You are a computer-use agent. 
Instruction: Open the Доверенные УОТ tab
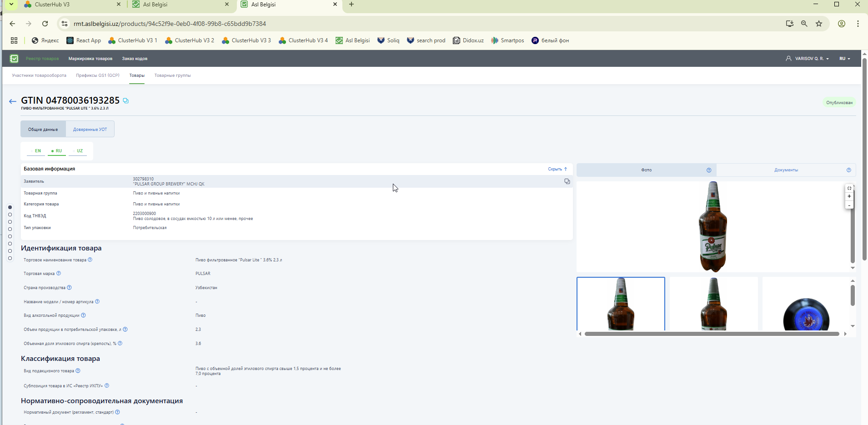coord(90,129)
